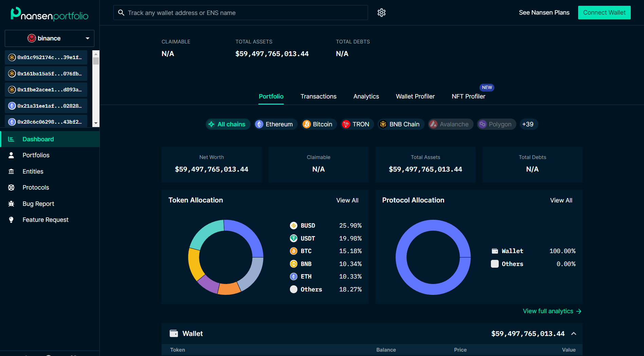Click the Entities bank icon
The image size is (644, 356).
pyautogui.click(x=11, y=172)
